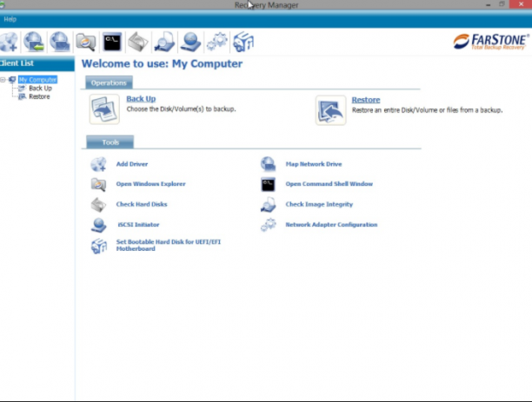Image resolution: width=532 pixels, height=402 pixels.
Task: Click Set Bootable Hard Disk for UEFI/EFI link
Action: [x=169, y=245]
